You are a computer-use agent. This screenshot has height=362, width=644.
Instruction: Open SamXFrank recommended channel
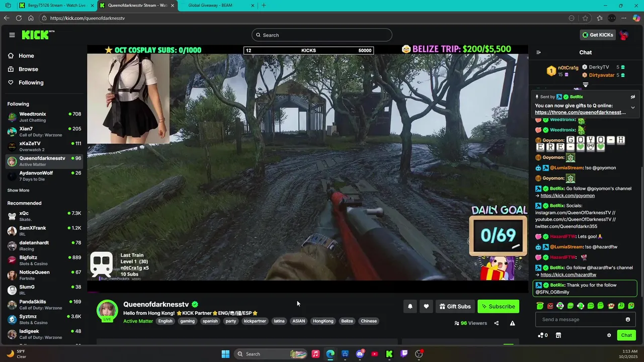(x=44, y=231)
